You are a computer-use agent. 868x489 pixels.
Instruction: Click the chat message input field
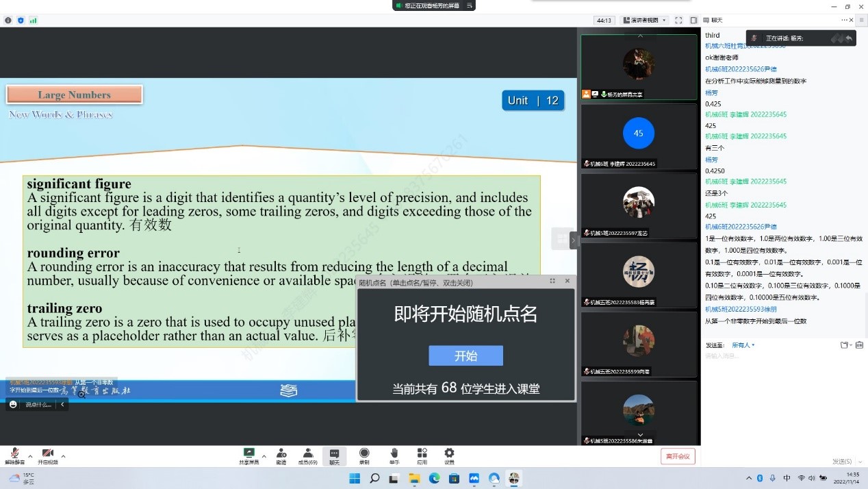tap(784, 401)
